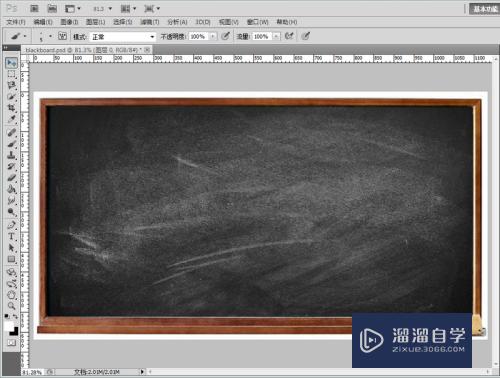The width and height of the screenshot is (500, 378).
Task: Pick the foreground color swatch
Action: pos(9,326)
